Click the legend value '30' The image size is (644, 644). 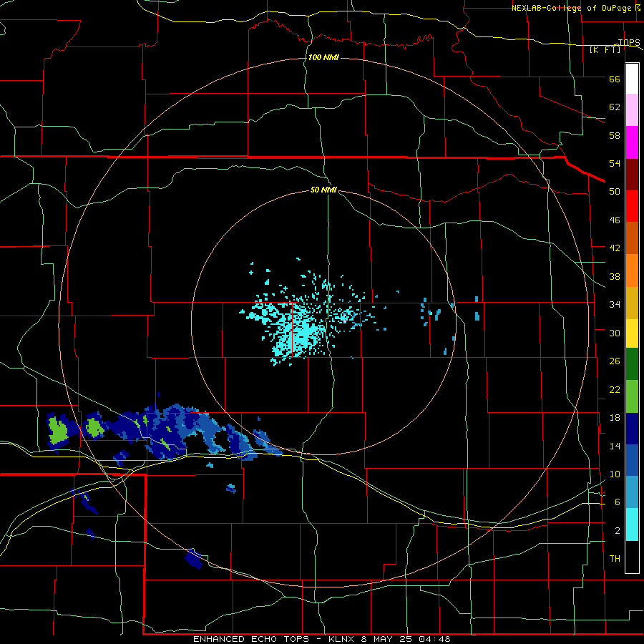[615, 333]
